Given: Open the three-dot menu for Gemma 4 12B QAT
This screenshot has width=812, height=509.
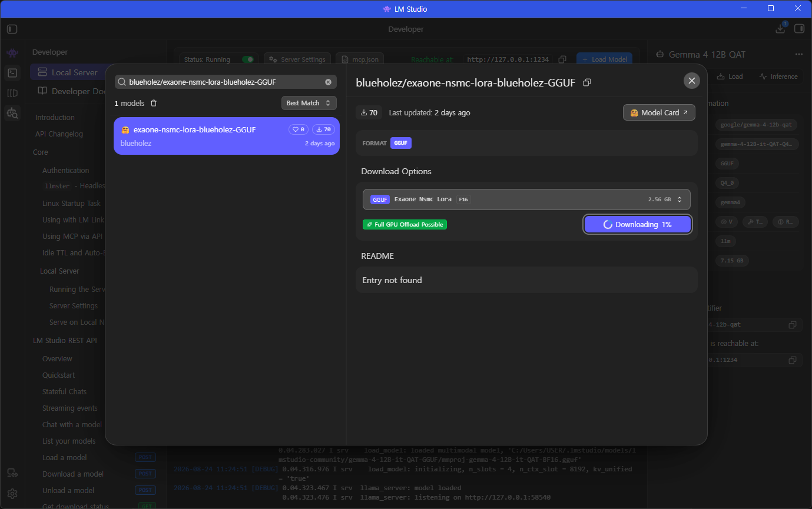Looking at the screenshot, I should [x=798, y=54].
